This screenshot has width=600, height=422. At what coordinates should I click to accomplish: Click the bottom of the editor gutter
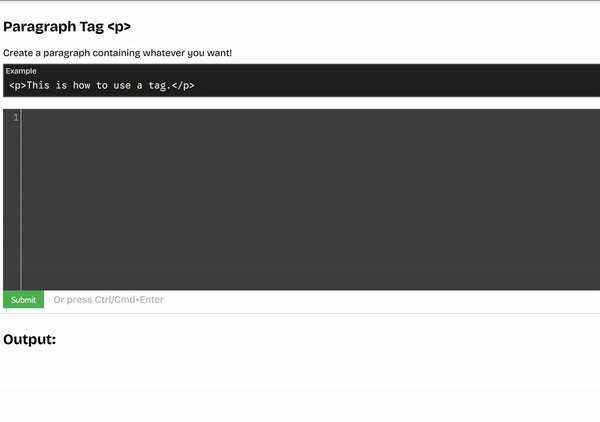pyautogui.click(x=12, y=280)
